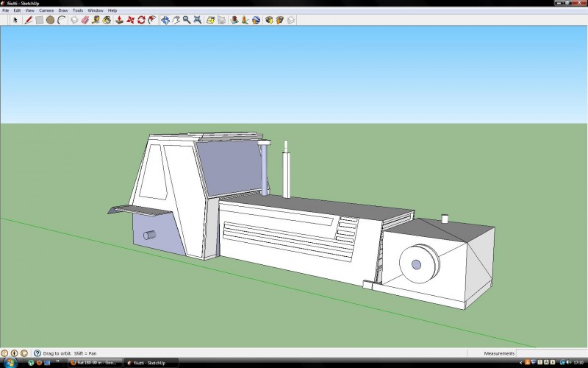
Task: Select the Zoom magnifier tool
Action: [187, 20]
